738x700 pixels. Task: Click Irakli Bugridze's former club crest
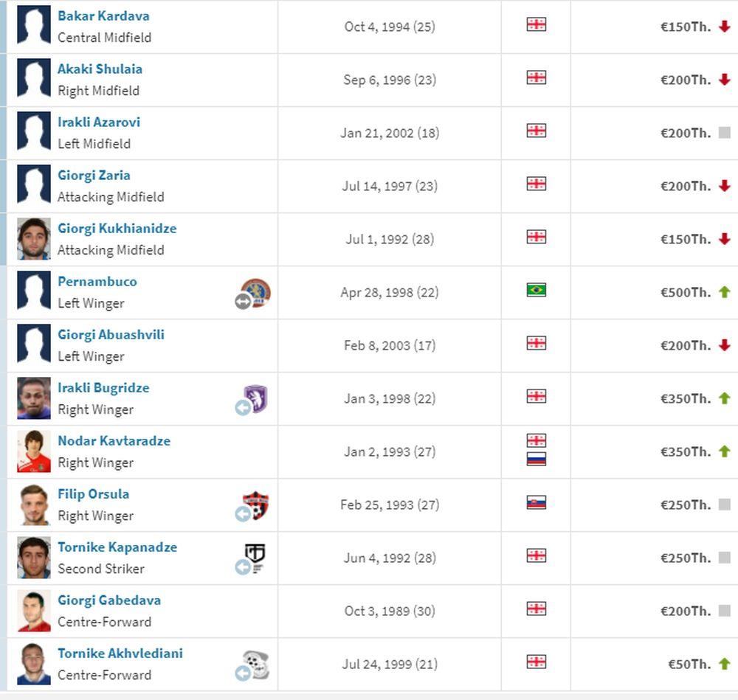(256, 398)
